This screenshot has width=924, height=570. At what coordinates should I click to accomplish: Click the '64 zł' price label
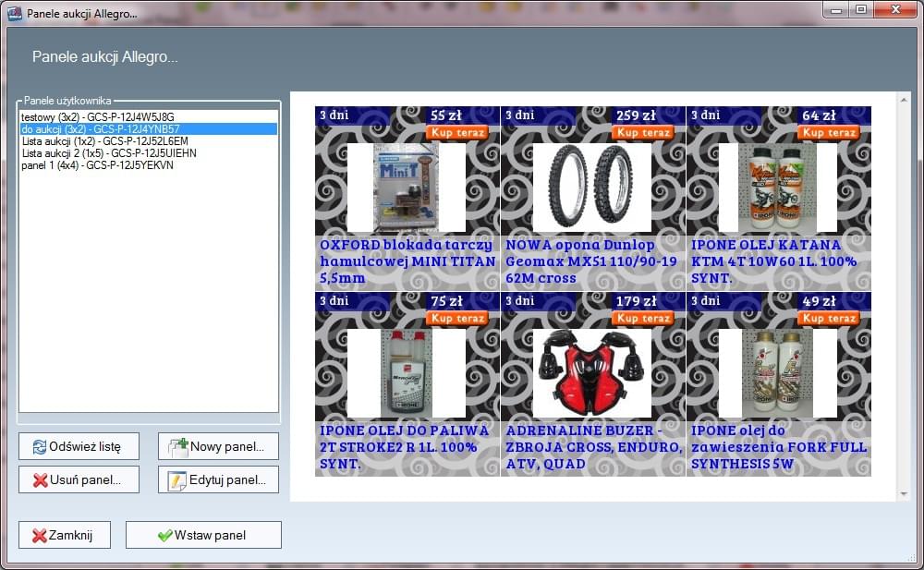pyautogui.click(x=819, y=115)
